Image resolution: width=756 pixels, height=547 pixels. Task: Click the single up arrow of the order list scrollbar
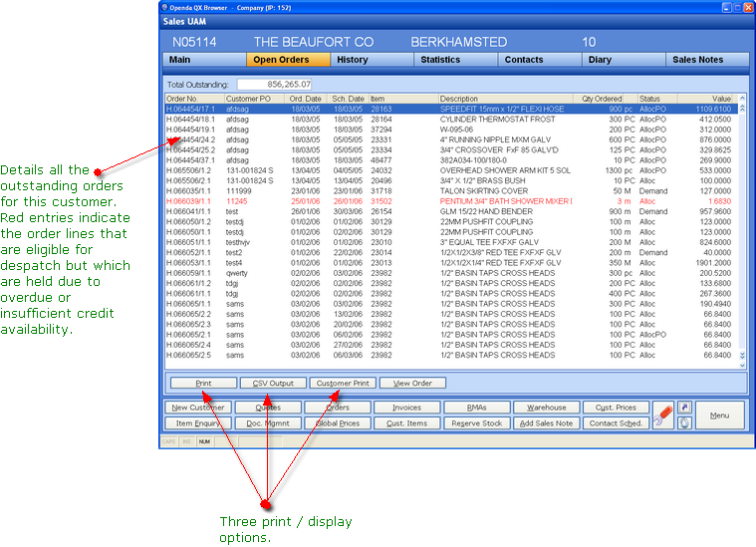coord(742,99)
